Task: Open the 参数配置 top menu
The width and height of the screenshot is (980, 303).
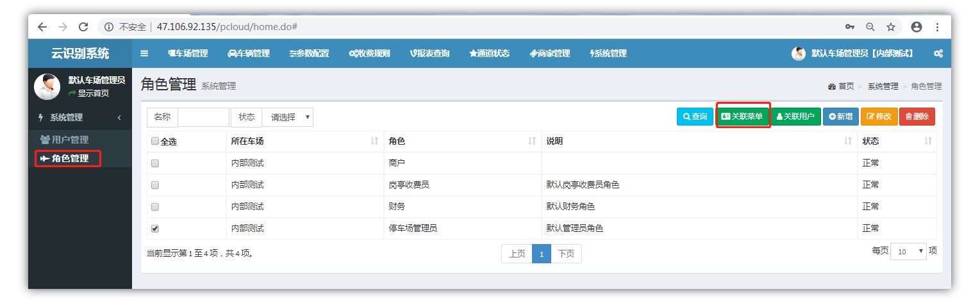Action: click(309, 54)
